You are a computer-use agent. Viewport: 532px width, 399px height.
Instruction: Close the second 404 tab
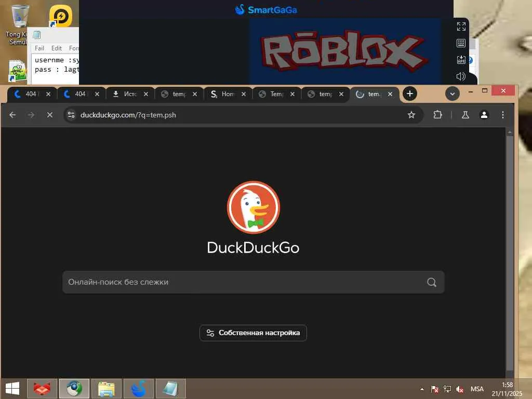click(x=97, y=94)
